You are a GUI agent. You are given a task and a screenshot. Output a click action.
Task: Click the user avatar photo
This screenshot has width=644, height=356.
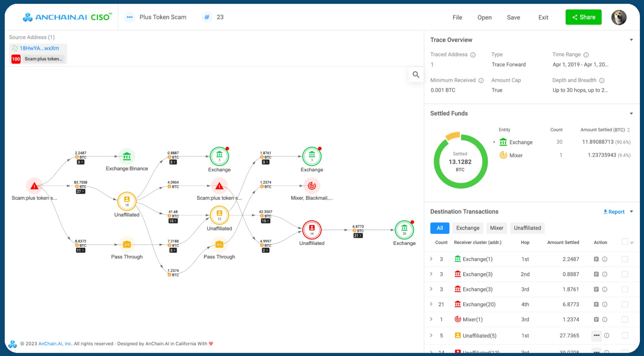618,17
